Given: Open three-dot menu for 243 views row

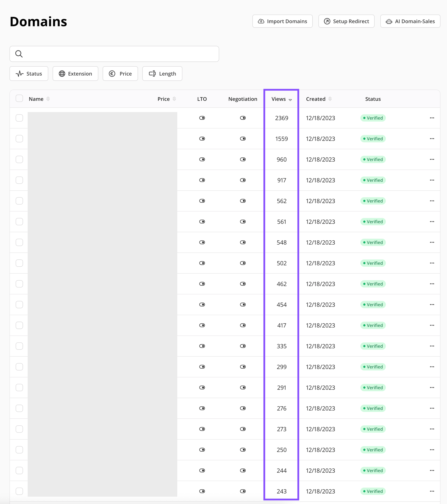Looking at the screenshot, I should pos(432,491).
